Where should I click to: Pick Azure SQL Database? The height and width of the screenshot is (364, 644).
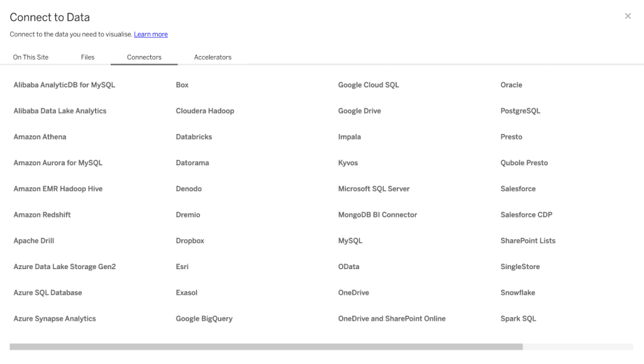[x=48, y=292]
